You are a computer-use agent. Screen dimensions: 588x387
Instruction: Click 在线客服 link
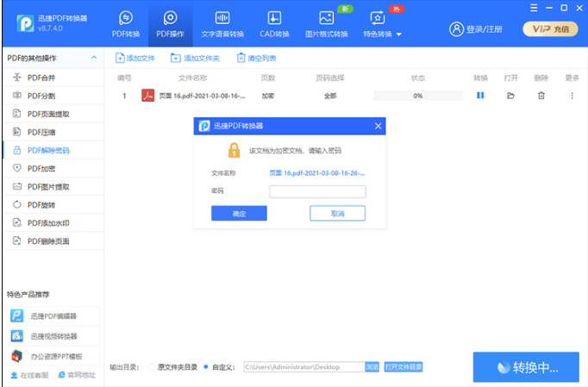(x=30, y=375)
